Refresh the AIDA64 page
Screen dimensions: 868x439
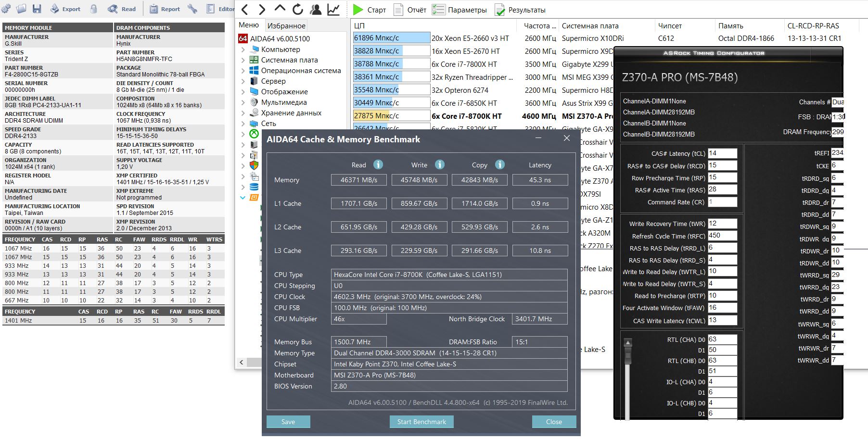[298, 10]
